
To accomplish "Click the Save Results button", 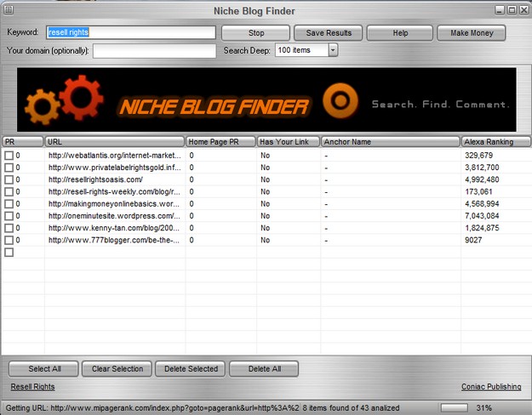I will 329,33.
